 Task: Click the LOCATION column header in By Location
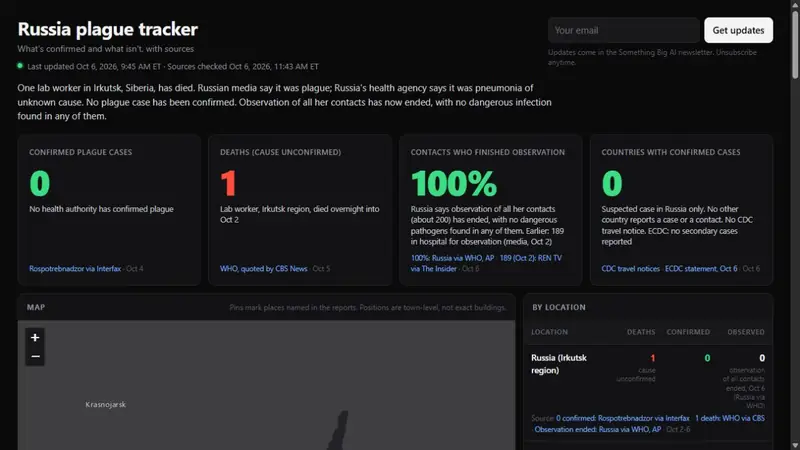pyautogui.click(x=549, y=332)
